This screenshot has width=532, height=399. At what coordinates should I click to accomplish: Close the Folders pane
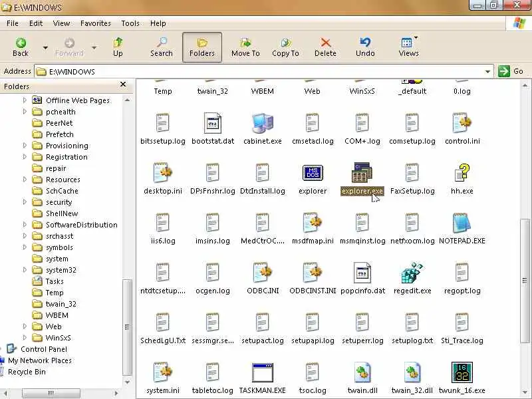[x=123, y=84]
